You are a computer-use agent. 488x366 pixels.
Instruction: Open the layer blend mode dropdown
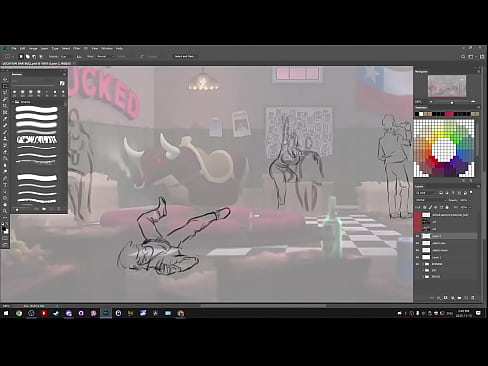[431, 200]
